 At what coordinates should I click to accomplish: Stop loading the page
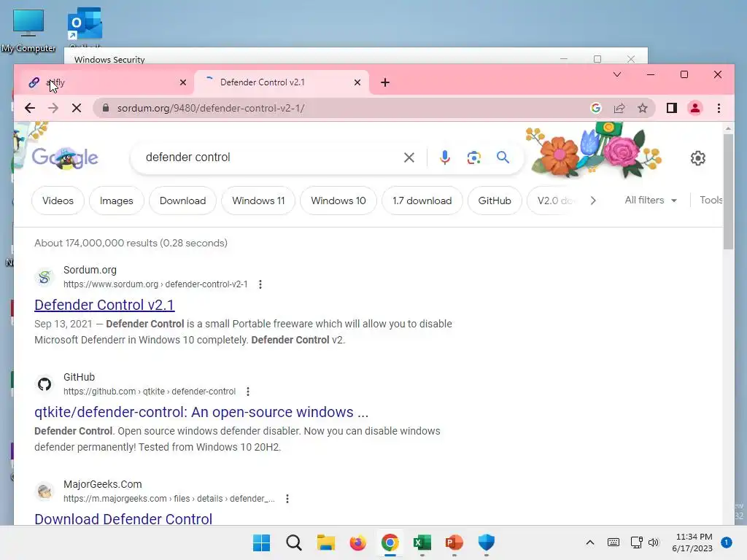point(76,108)
